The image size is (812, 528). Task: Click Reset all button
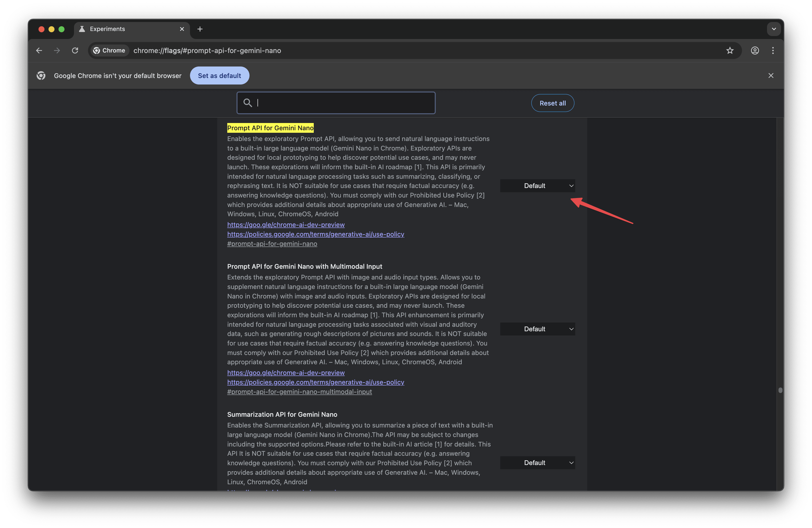552,103
